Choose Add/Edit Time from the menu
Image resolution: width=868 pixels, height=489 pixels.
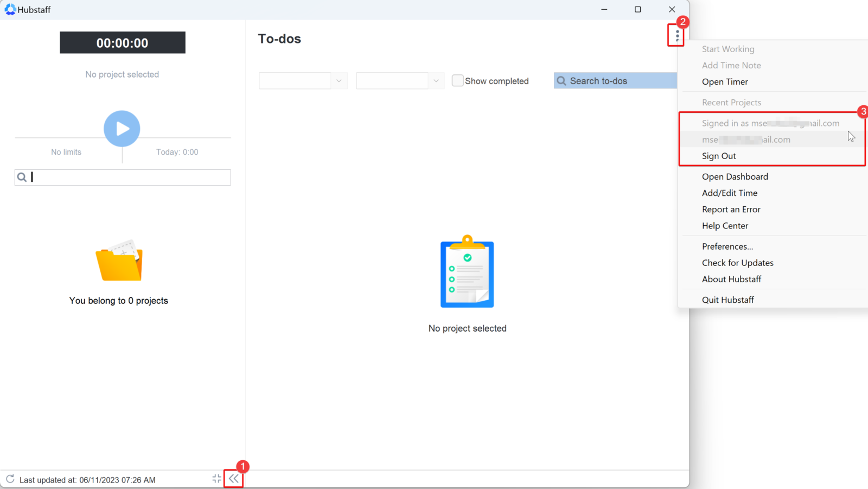pos(730,193)
